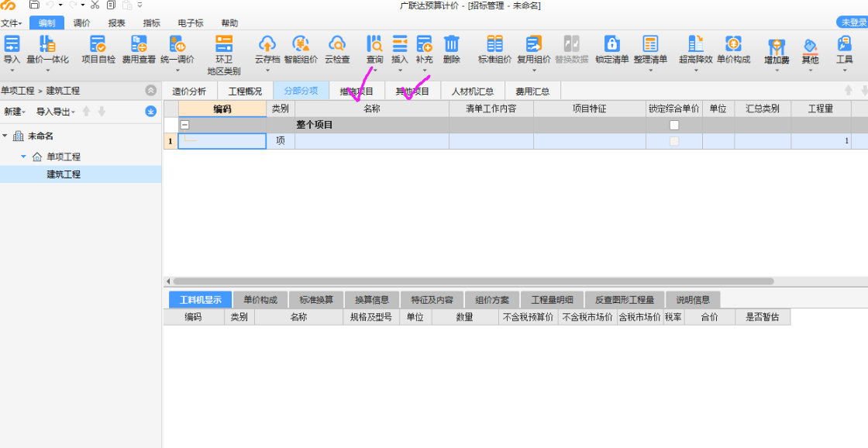Image resolution: width=868 pixels, height=448 pixels.
Task: Switch to the 报表 ribbon tab
Action: click(117, 23)
